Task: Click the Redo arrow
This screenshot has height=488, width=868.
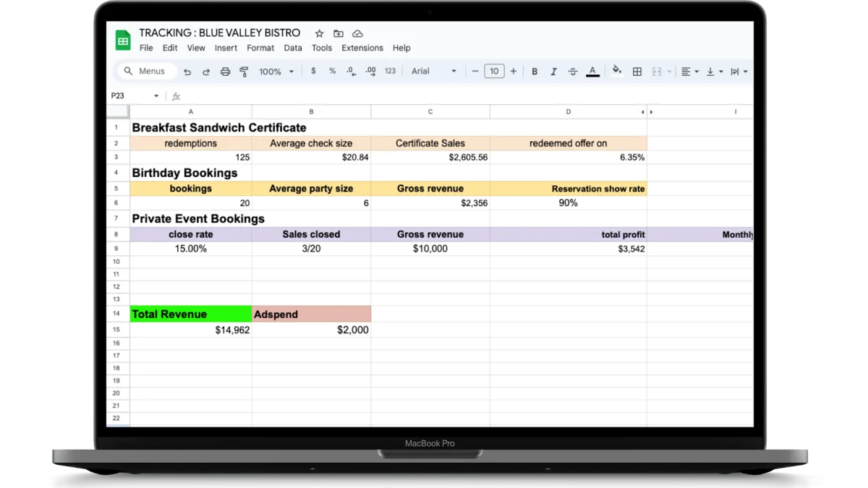Action: pyautogui.click(x=206, y=72)
